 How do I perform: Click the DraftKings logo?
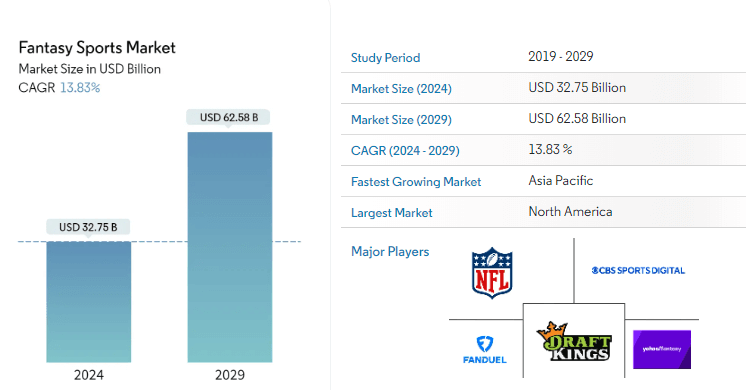coord(574,341)
